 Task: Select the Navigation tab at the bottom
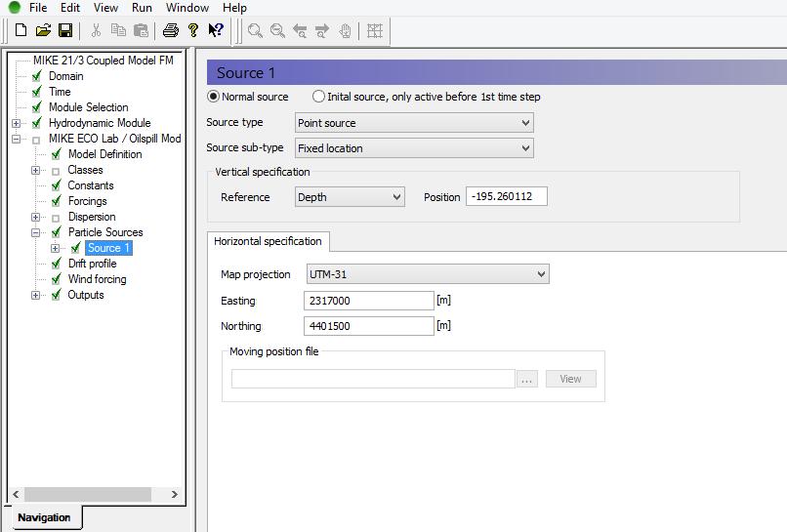tap(44, 517)
